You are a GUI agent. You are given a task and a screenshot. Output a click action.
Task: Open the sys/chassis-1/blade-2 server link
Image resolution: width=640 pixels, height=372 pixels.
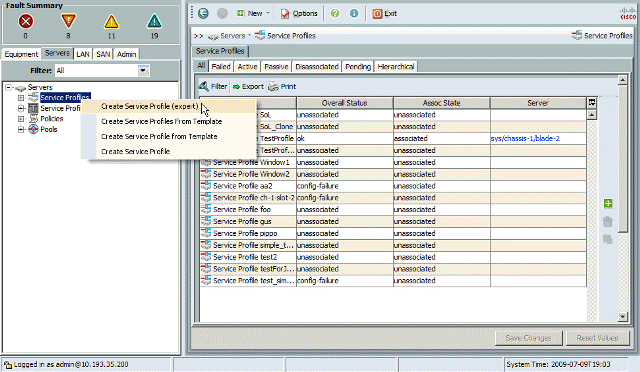pos(525,138)
